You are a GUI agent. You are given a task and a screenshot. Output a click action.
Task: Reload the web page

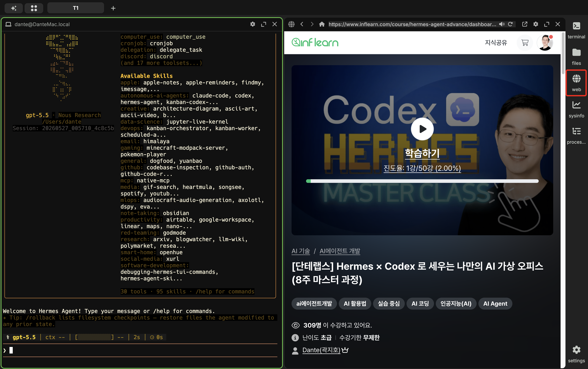point(510,24)
